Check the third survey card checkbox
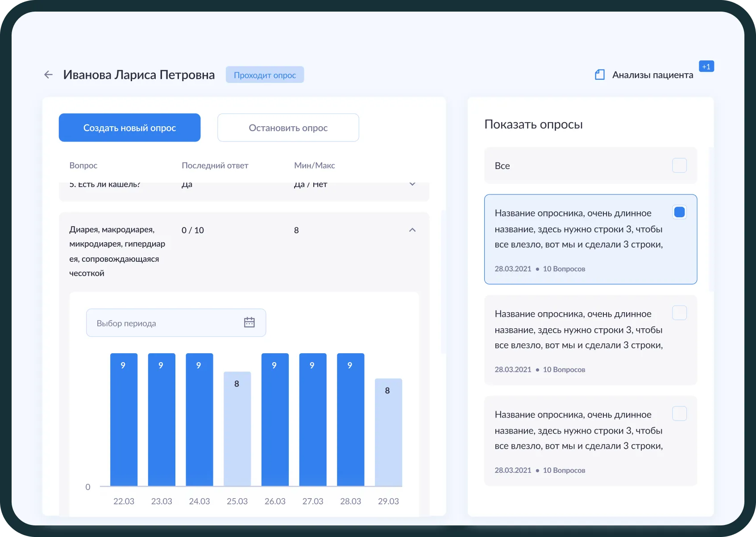This screenshot has width=756, height=537. point(679,413)
